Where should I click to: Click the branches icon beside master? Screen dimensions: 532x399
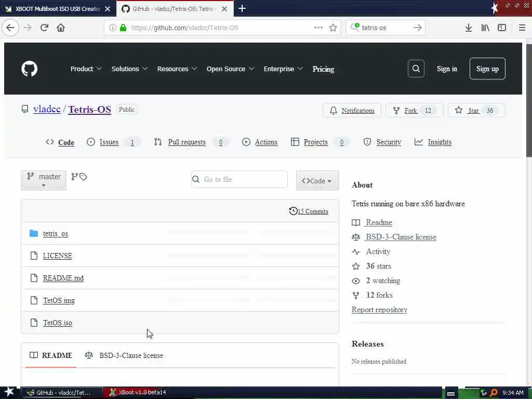75,177
